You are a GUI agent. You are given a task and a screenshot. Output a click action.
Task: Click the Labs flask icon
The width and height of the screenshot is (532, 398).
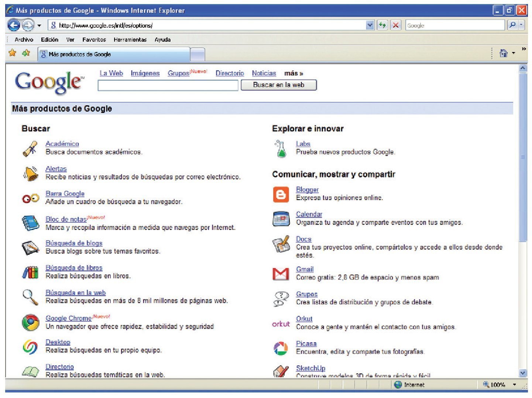281,149
